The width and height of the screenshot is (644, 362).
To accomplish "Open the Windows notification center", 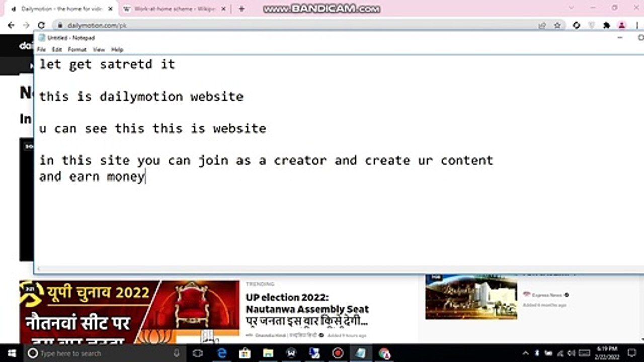I will point(631,353).
